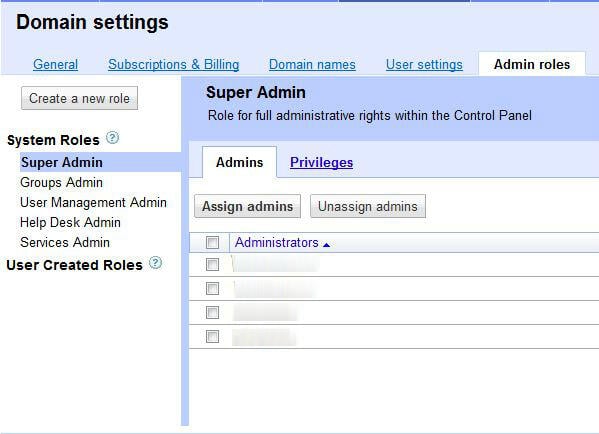The height and width of the screenshot is (434, 599).
Task: Click the Assign admins button
Action: point(248,206)
